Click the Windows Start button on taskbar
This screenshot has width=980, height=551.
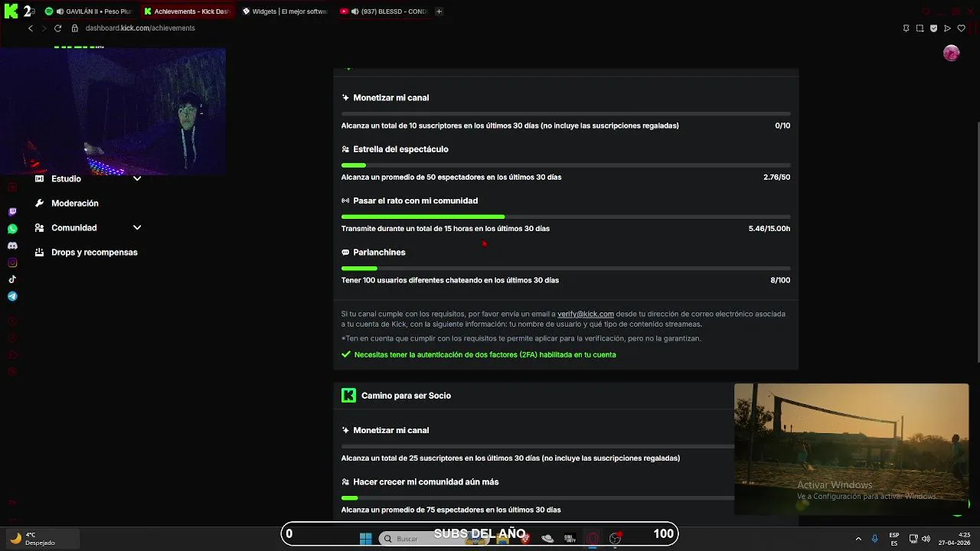point(365,538)
